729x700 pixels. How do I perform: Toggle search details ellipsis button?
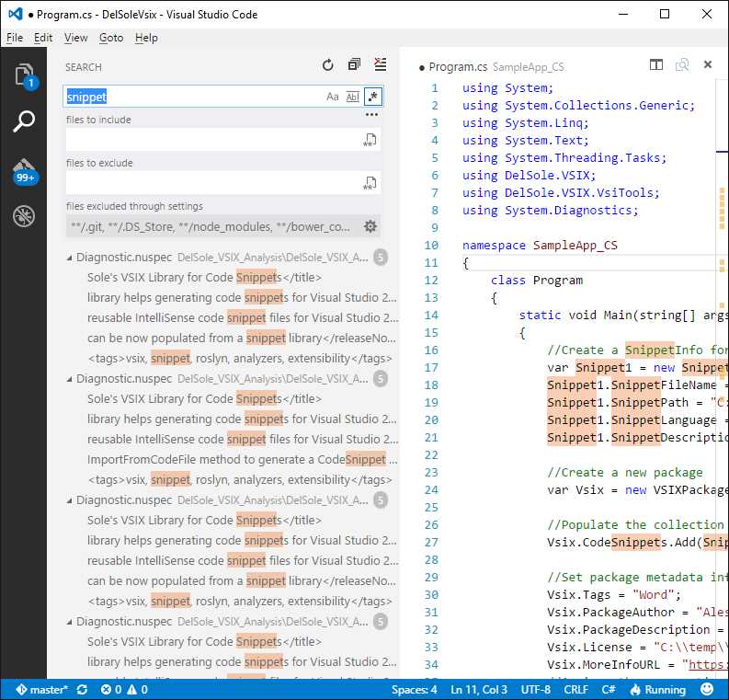point(371,114)
